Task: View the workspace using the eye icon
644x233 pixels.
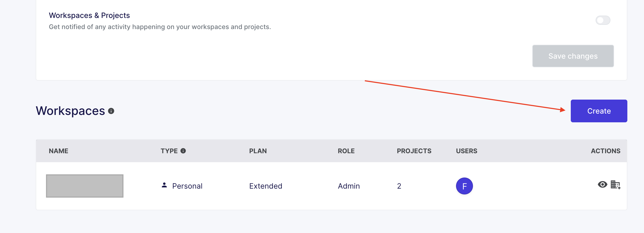Action: [x=602, y=185]
